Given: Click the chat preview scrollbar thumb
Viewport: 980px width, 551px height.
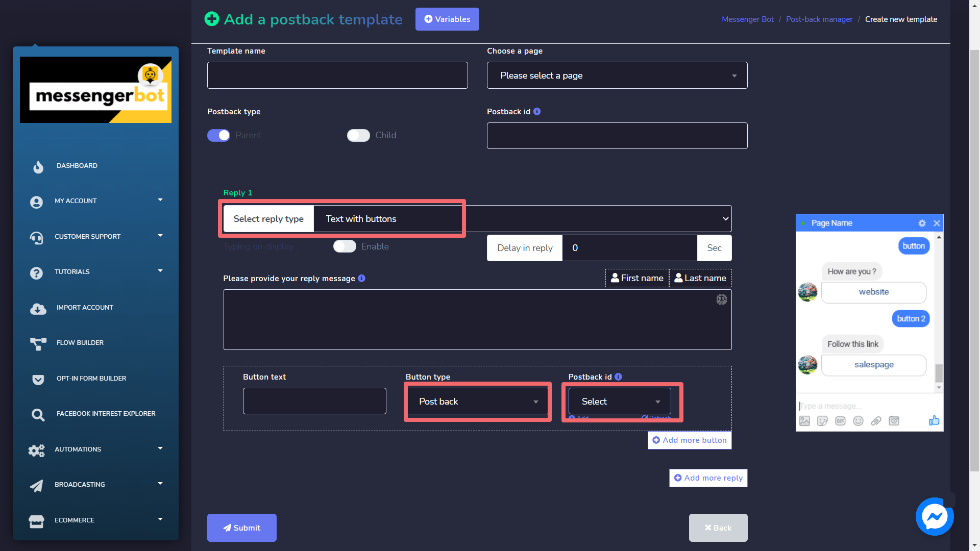Looking at the screenshot, I should pyautogui.click(x=939, y=373).
